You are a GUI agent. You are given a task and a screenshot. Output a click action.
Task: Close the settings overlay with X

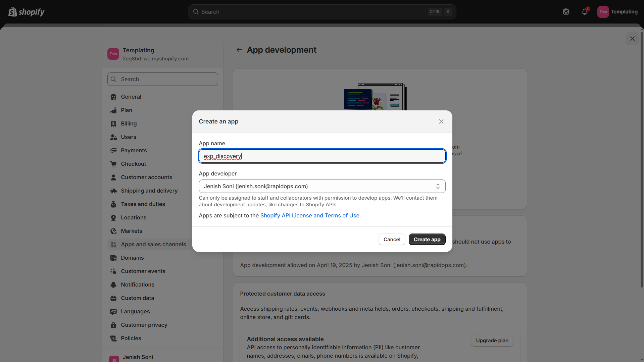point(632,39)
